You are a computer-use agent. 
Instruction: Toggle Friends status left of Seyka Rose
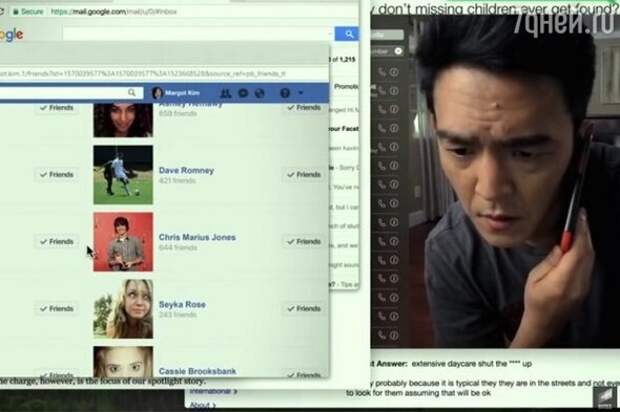click(x=57, y=309)
